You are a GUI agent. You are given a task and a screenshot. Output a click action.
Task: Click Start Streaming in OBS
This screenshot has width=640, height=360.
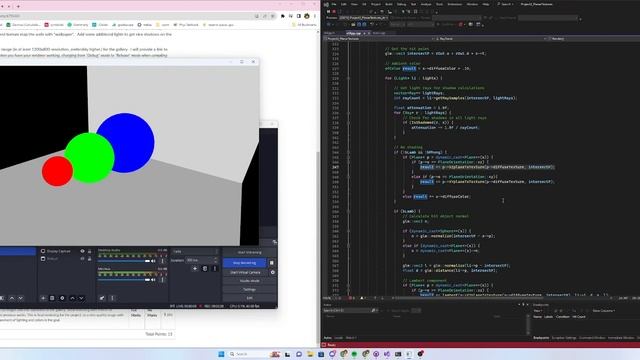(249, 252)
